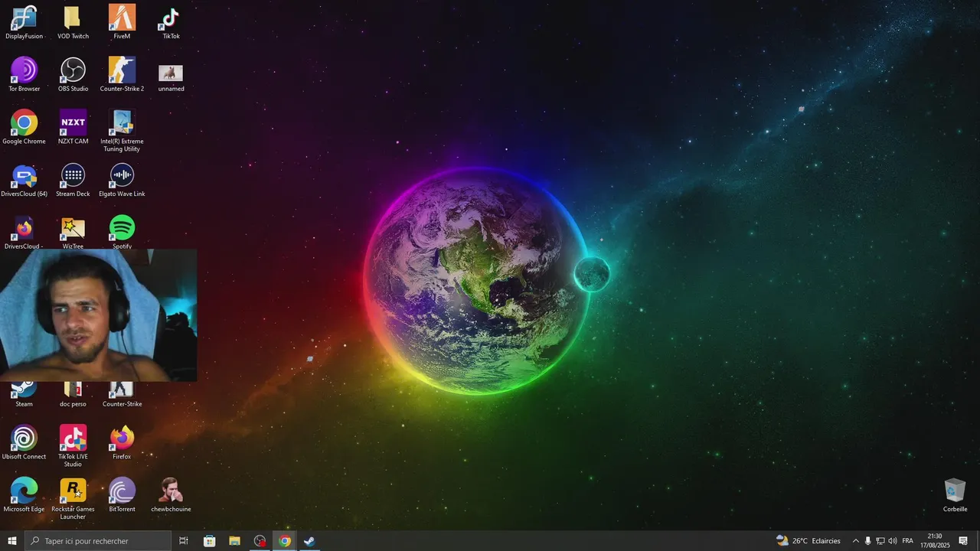Open Microsoft Store from the taskbar
The image size is (980, 551).
click(209, 541)
